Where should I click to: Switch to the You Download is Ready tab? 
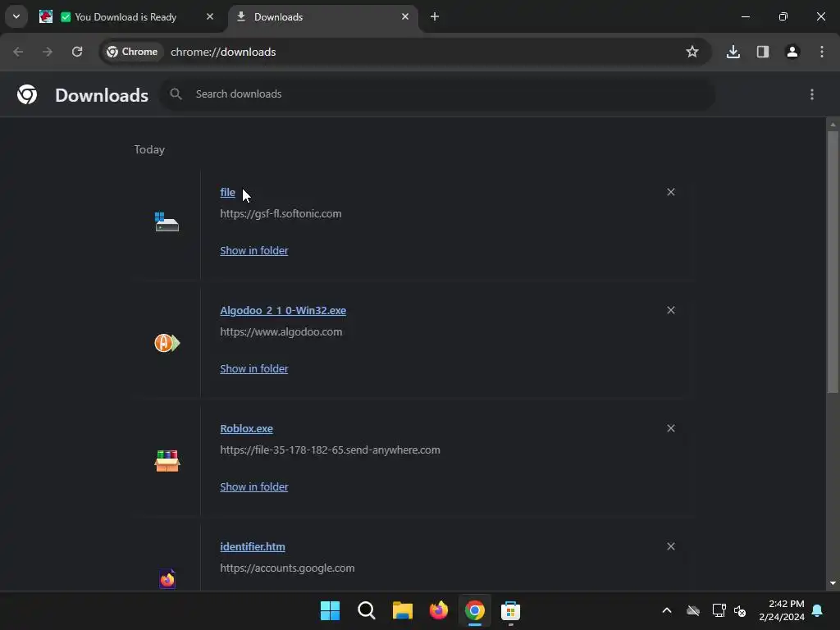[126, 17]
